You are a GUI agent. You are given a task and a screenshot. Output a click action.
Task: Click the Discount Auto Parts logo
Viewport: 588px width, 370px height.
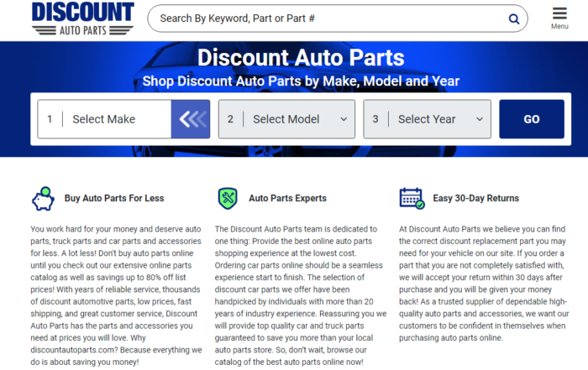click(82, 18)
